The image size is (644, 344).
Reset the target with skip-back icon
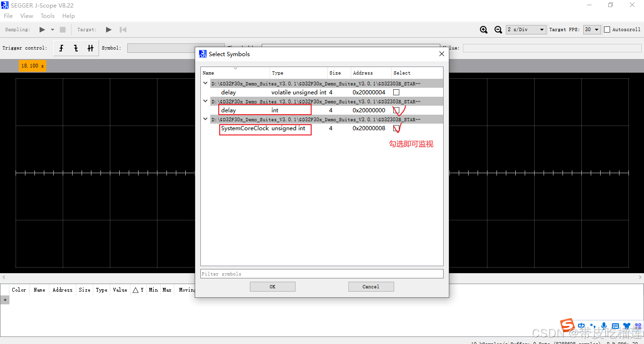coord(123,30)
